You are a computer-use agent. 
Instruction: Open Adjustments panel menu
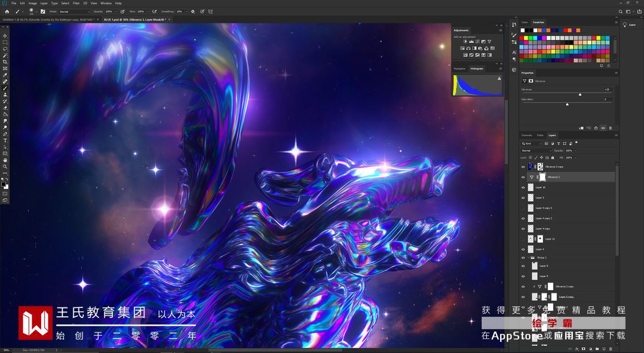[x=500, y=30]
